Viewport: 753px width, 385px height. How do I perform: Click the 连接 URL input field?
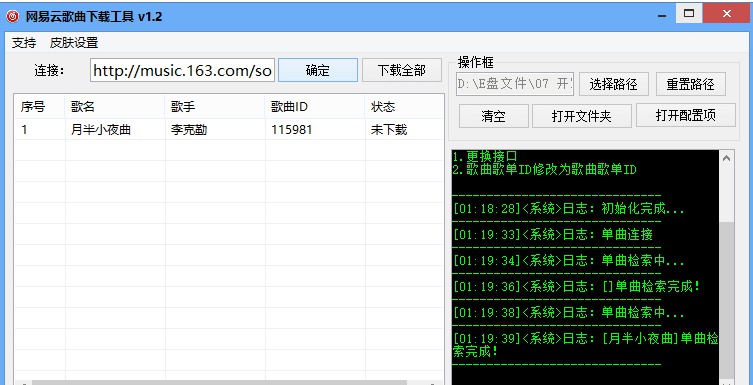[182, 71]
